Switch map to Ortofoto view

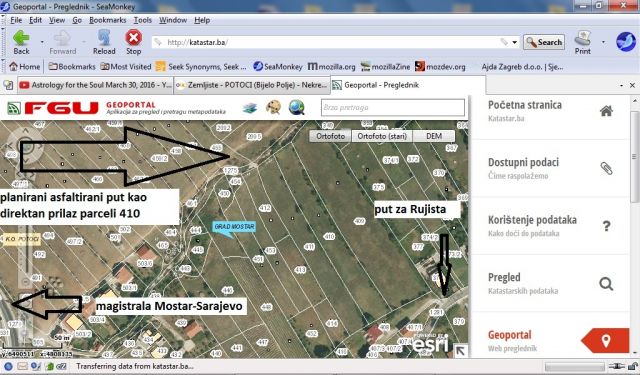coord(331,136)
